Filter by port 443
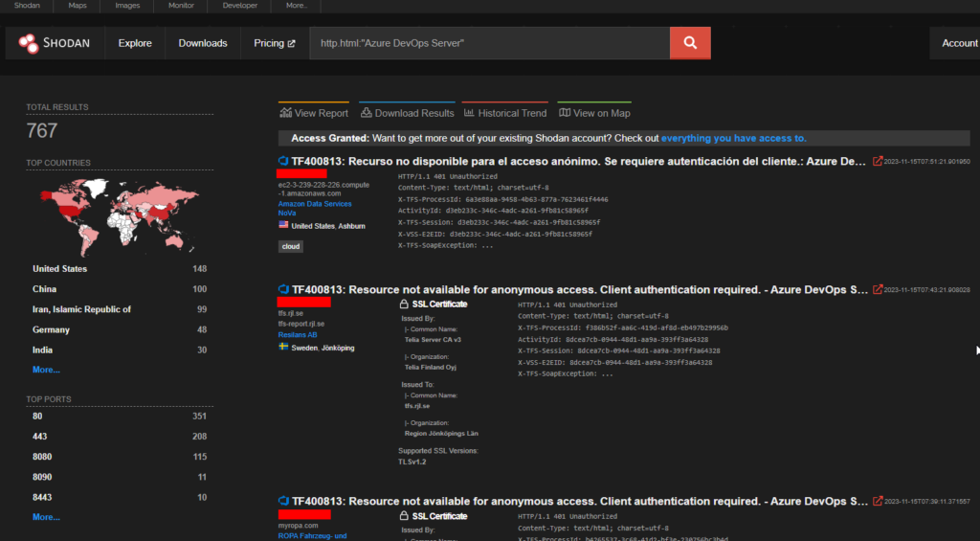Image resolution: width=980 pixels, height=541 pixels. point(120,437)
